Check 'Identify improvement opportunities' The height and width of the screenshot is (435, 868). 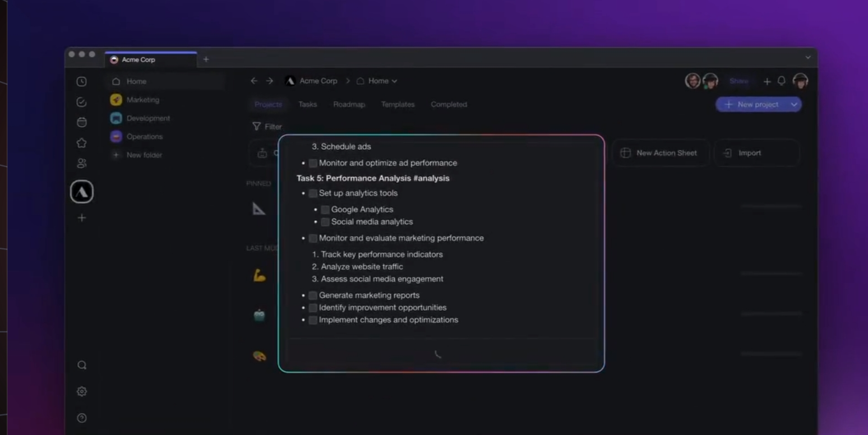tap(313, 308)
